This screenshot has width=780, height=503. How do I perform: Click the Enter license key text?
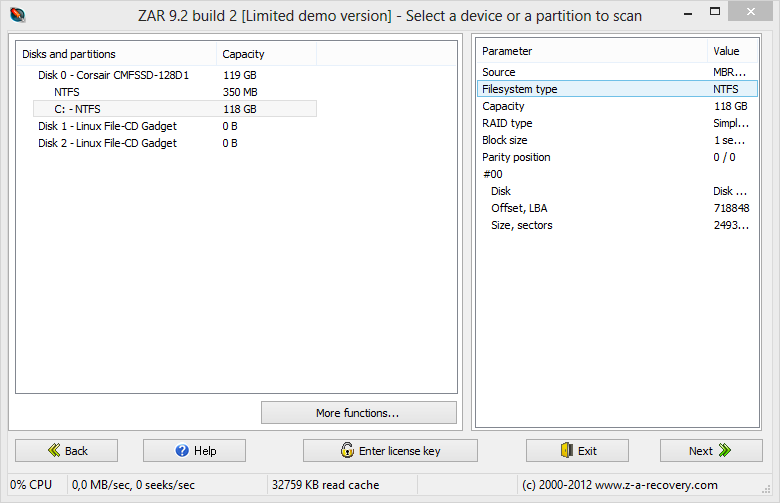point(399,451)
